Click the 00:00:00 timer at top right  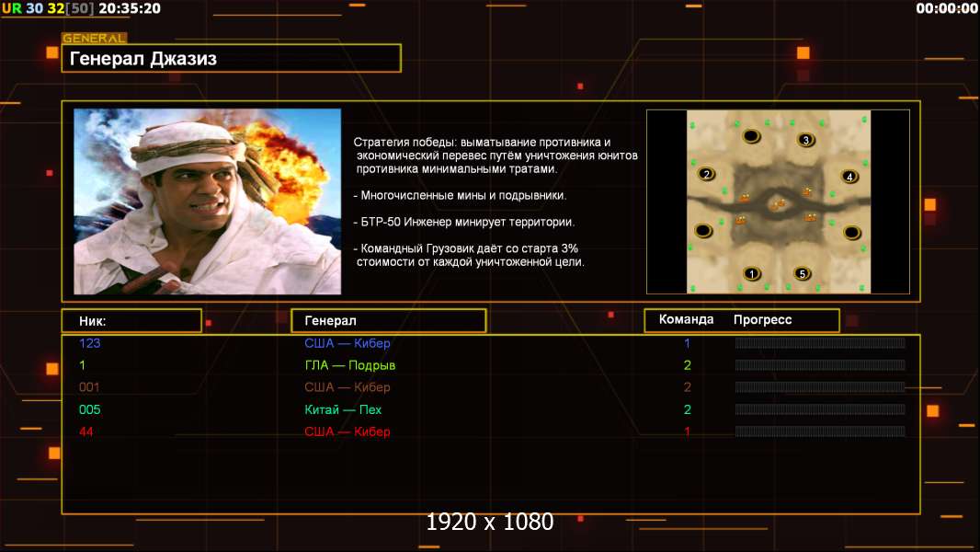(947, 8)
